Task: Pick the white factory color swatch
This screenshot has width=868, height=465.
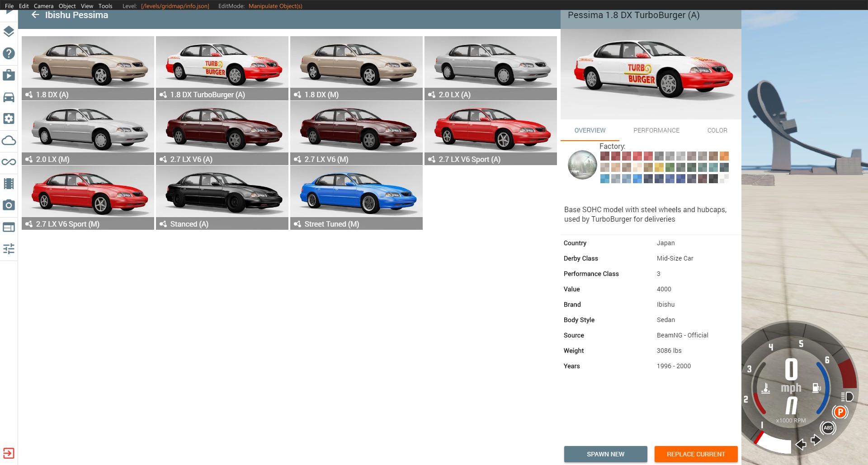Action: click(724, 179)
